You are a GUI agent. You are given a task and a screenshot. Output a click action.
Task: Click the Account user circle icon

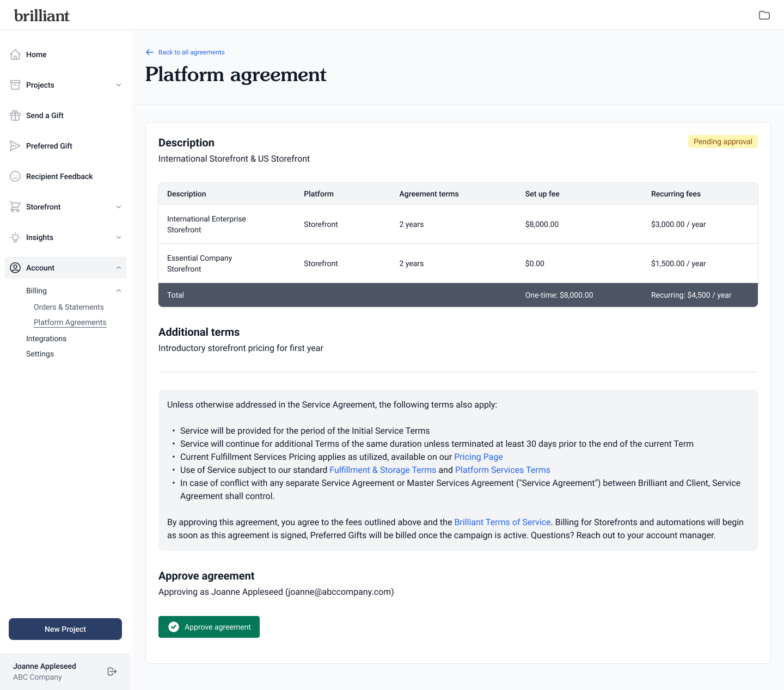coord(15,268)
